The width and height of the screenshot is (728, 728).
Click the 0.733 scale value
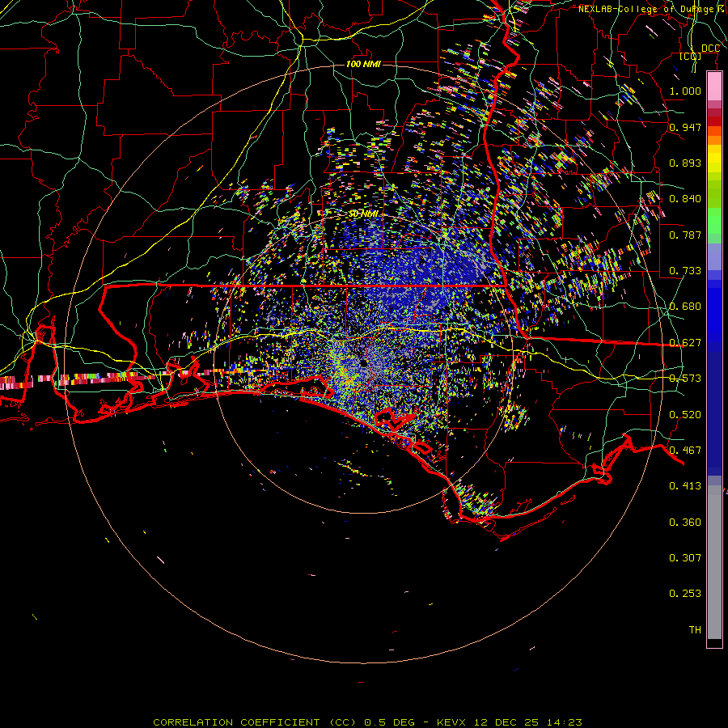(685, 271)
